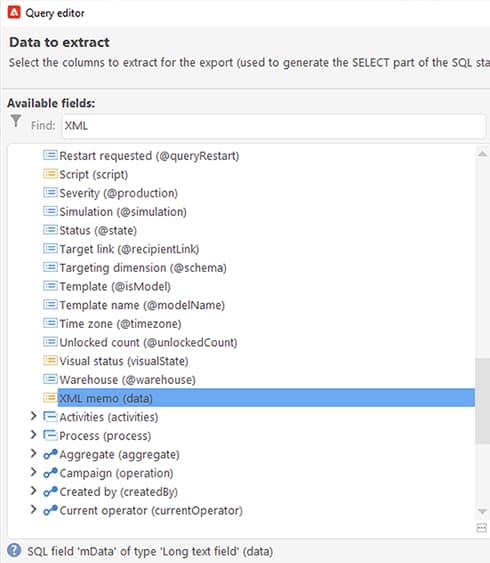Click the scrollbar down arrow
490x563 pixels.
coord(482,511)
